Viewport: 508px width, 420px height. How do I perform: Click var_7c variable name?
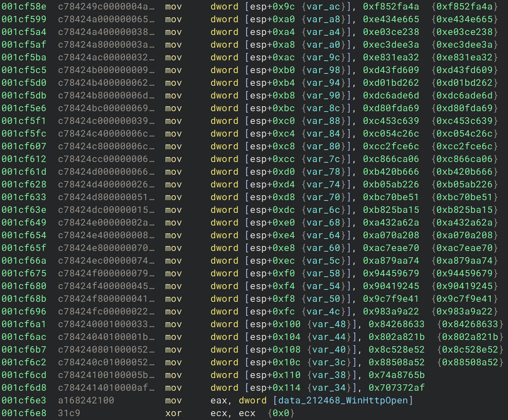(323, 159)
